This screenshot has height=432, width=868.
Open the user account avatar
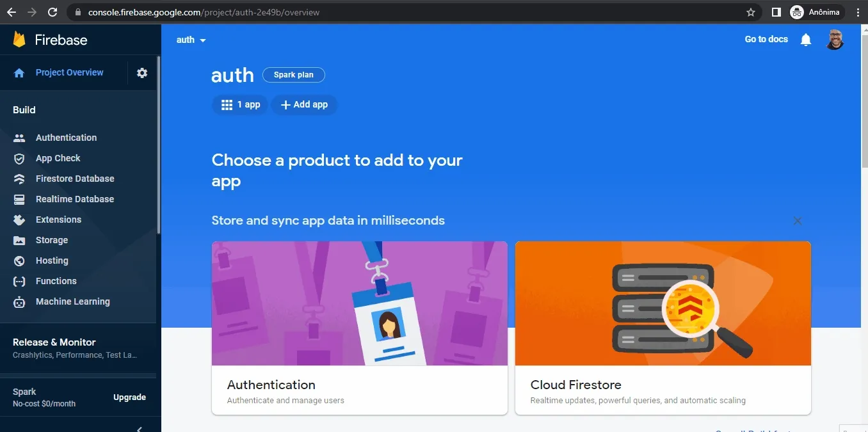[834, 40]
